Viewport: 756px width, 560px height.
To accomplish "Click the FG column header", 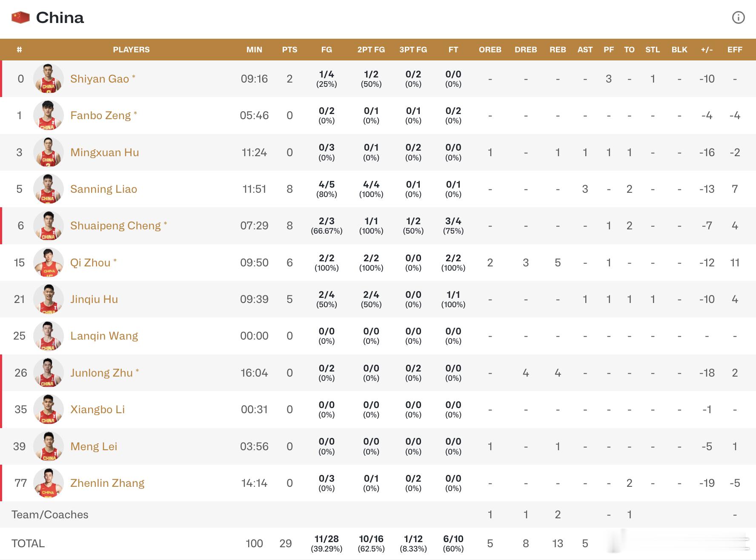I will [x=326, y=50].
